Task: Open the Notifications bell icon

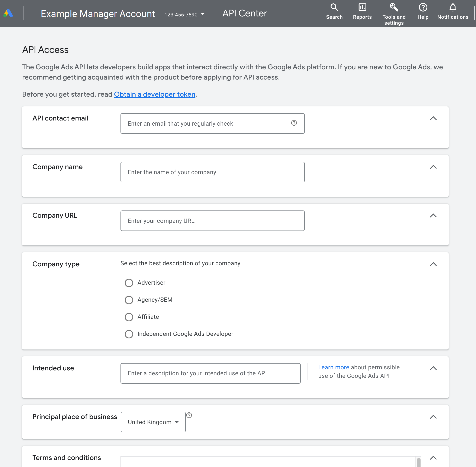Action: [x=453, y=7]
